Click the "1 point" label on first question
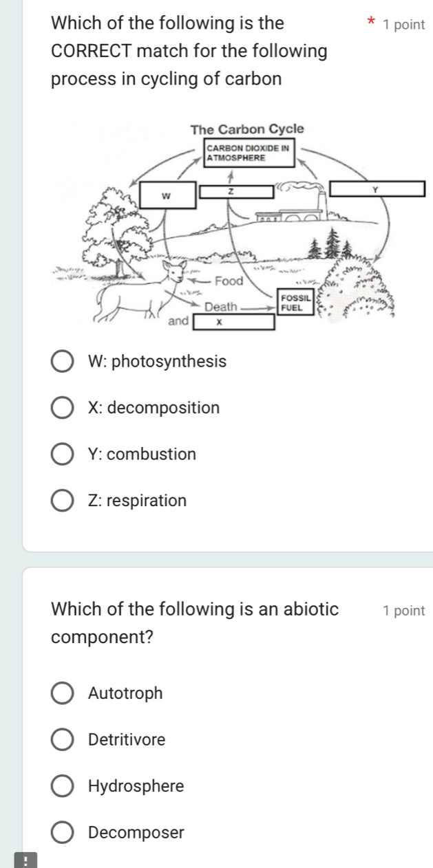This screenshot has height=868, width=433. (403, 25)
